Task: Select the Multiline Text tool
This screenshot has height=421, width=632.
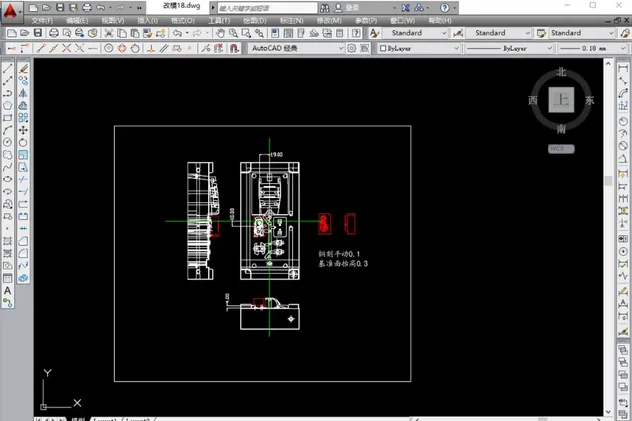Action: [8, 290]
